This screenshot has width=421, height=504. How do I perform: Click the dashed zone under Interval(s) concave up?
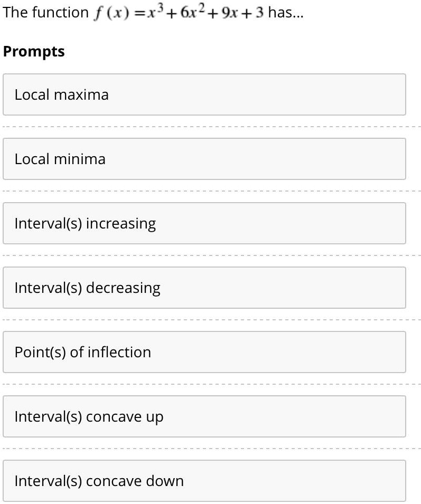(x=210, y=448)
